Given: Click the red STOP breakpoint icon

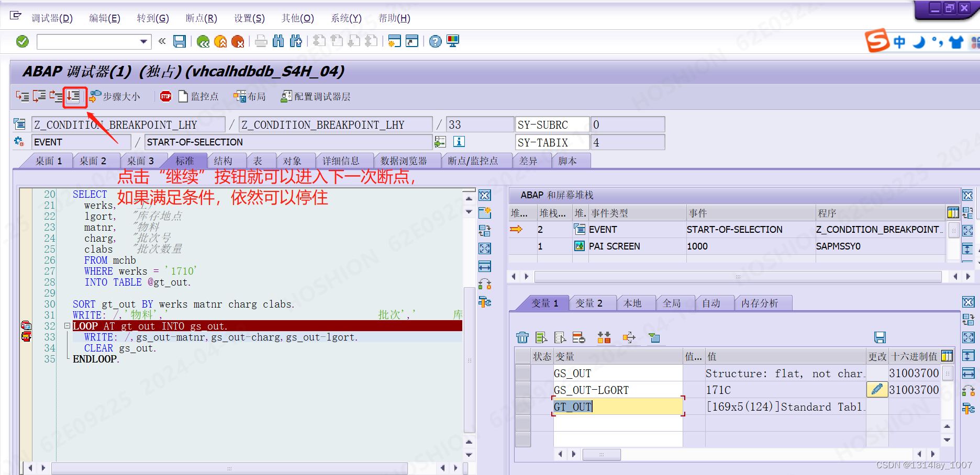Looking at the screenshot, I should coord(166,96).
